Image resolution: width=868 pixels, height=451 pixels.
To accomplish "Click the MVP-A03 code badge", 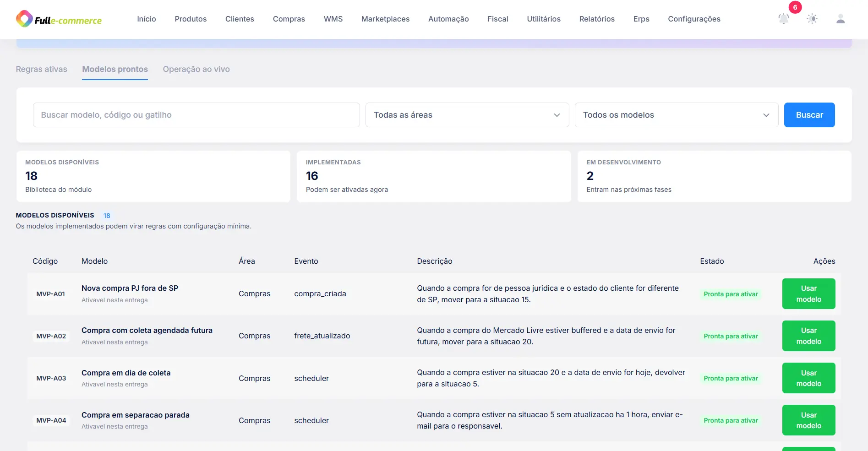I will tap(51, 378).
